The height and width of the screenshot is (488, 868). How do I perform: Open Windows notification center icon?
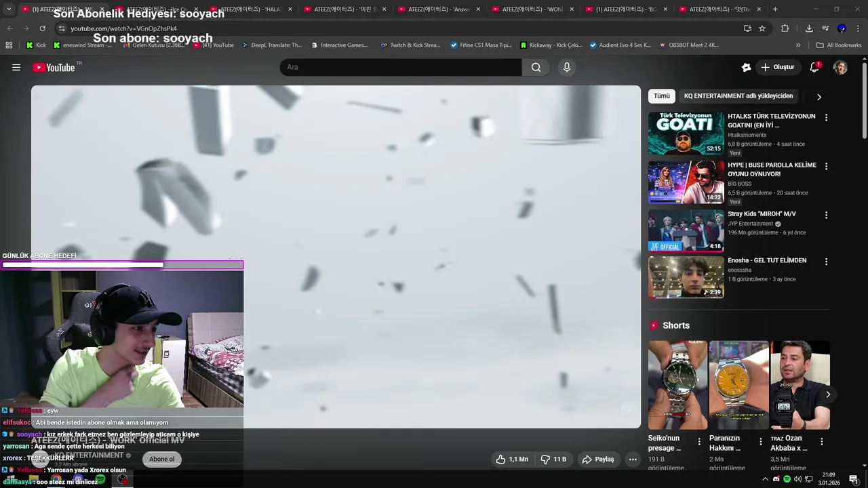[854, 479]
